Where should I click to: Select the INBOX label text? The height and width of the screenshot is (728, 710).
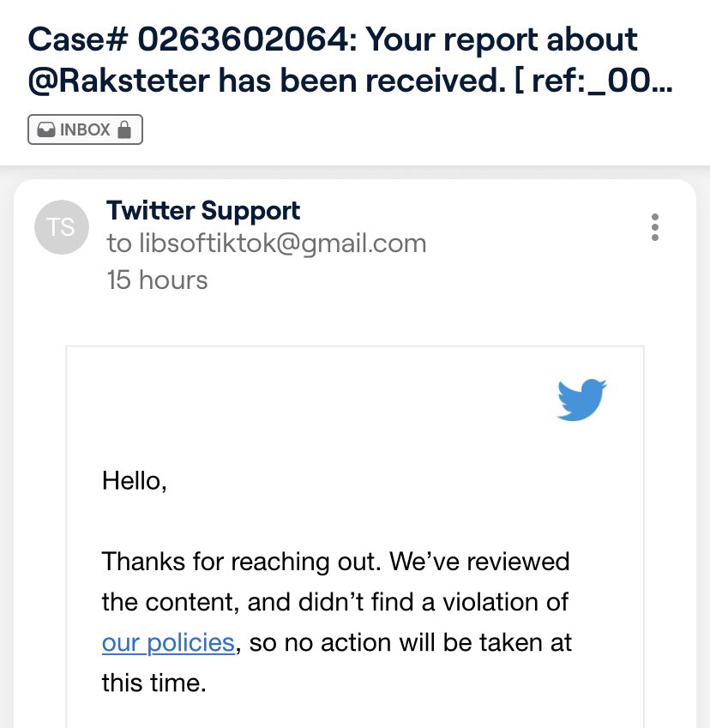tap(85, 130)
